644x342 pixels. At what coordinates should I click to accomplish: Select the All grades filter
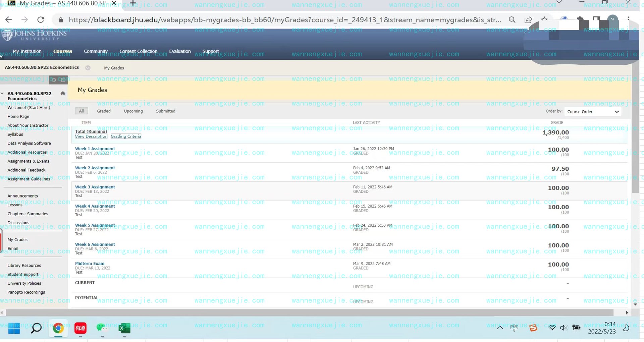point(82,111)
